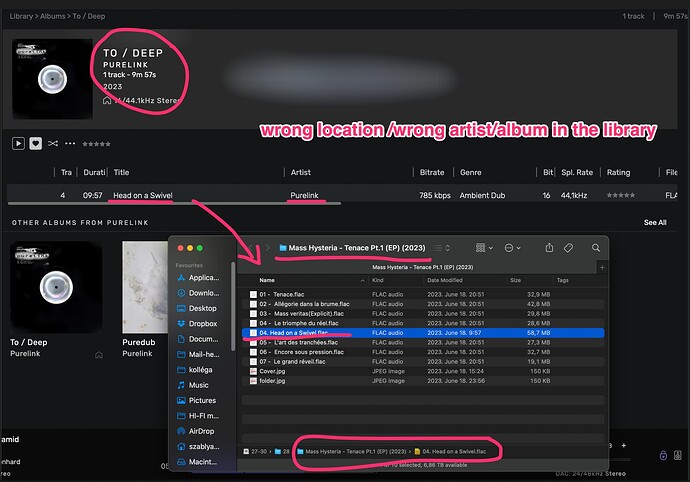Toggle the heart favorite button
The image size is (690, 482).
pyautogui.click(x=36, y=143)
